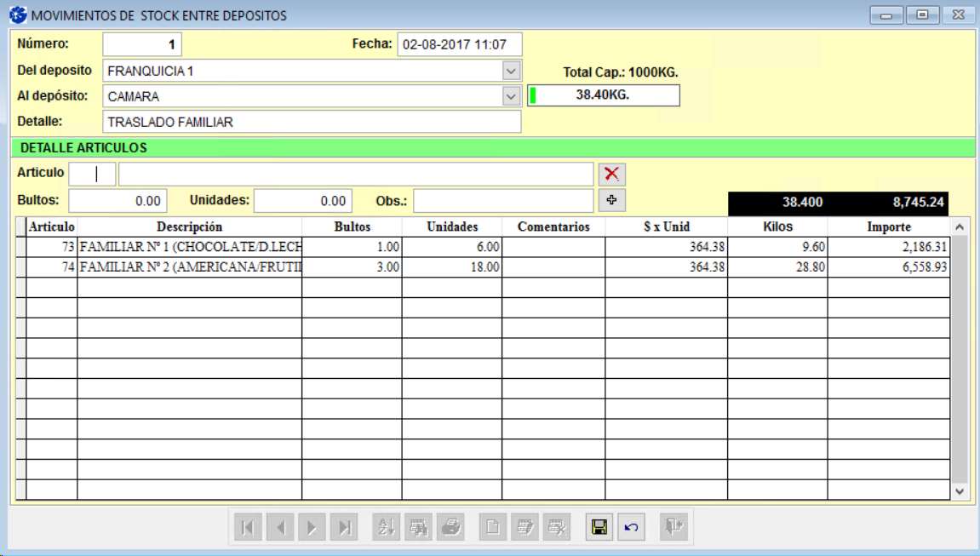Click the Undo arrow icon
980x556 pixels.
[x=631, y=528]
